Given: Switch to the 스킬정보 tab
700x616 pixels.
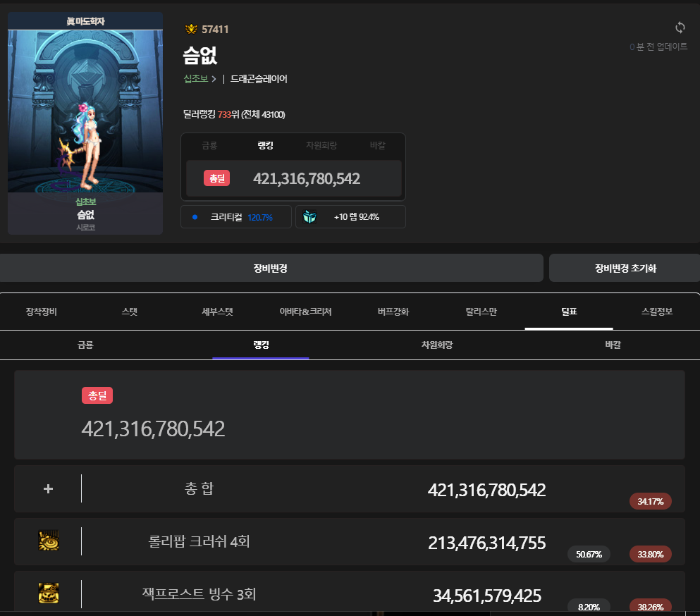Looking at the screenshot, I should [x=656, y=312].
